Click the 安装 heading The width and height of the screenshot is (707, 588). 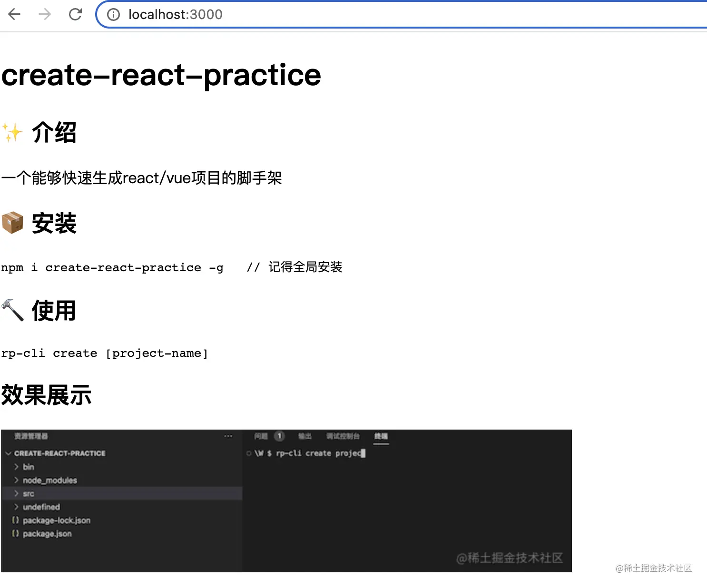54,223
